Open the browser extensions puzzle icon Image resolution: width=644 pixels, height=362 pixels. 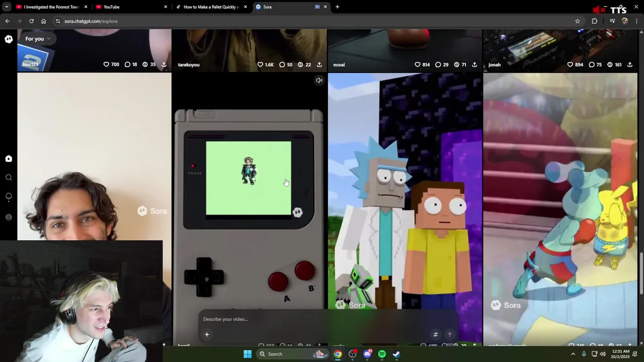[x=595, y=21]
